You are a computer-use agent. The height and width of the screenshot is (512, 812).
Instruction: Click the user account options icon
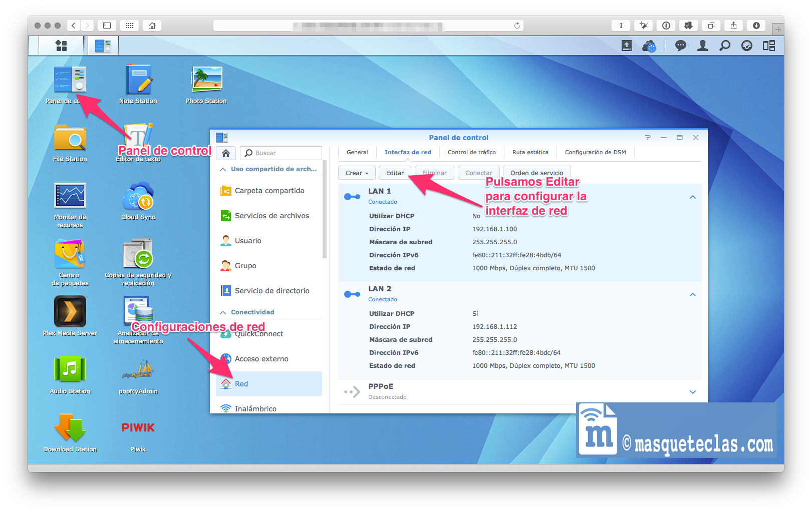(x=703, y=46)
